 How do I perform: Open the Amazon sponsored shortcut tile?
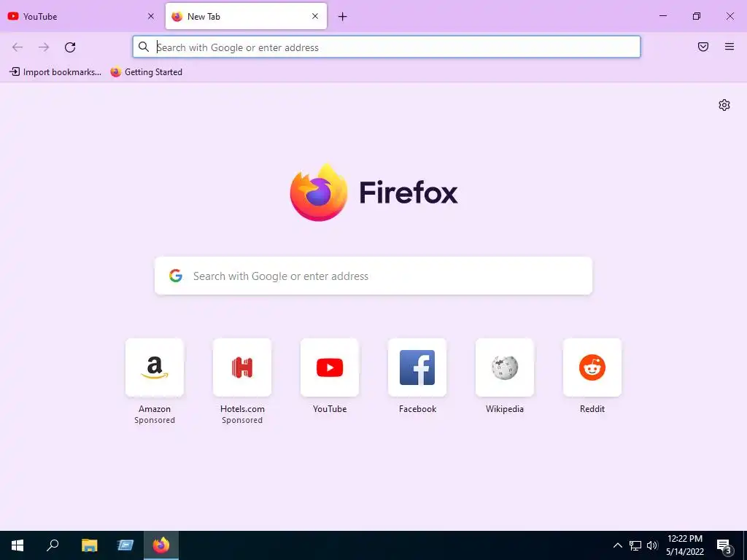pyautogui.click(x=155, y=367)
